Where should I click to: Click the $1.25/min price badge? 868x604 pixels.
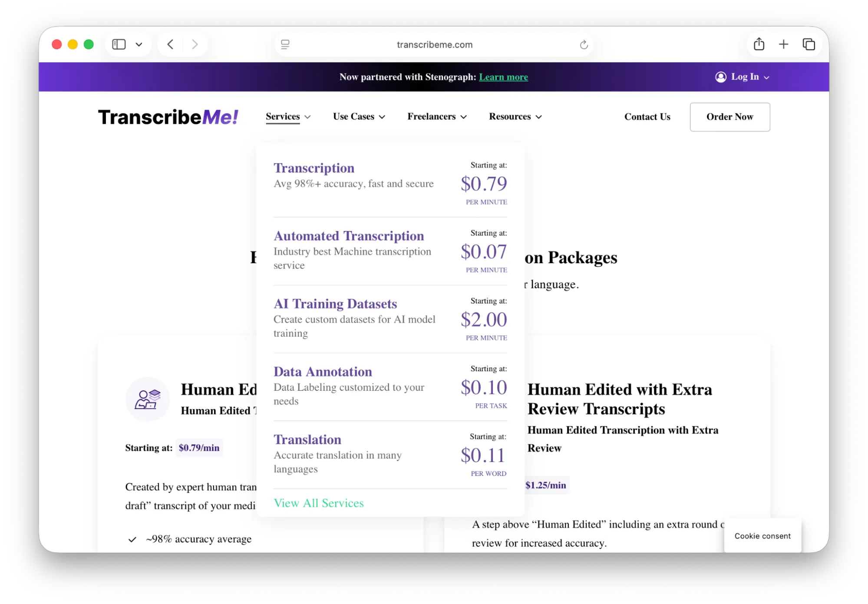(546, 485)
